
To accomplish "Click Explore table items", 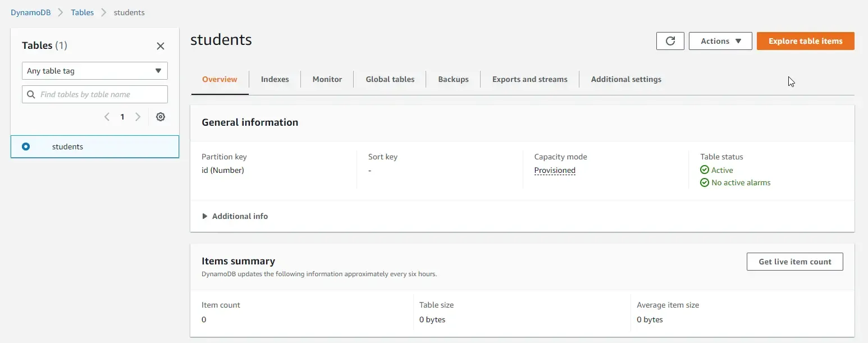I will tap(806, 40).
